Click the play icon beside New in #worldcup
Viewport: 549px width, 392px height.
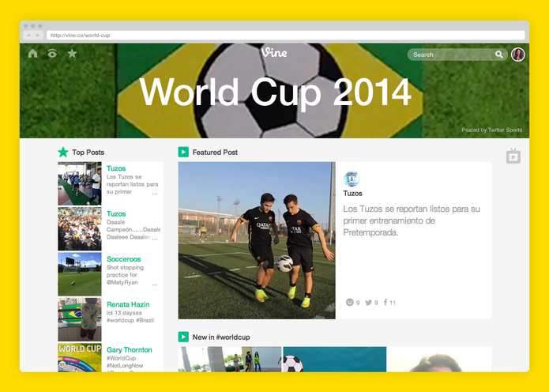tap(183, 337)
